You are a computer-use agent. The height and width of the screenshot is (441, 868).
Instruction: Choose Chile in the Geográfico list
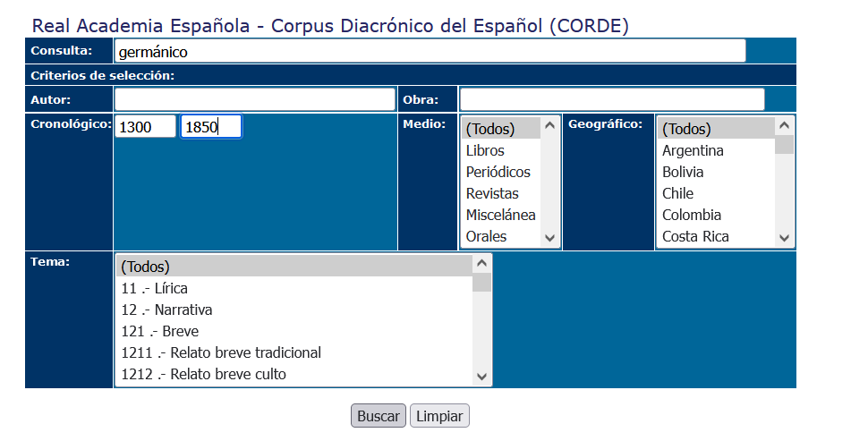tap(677, 193)
